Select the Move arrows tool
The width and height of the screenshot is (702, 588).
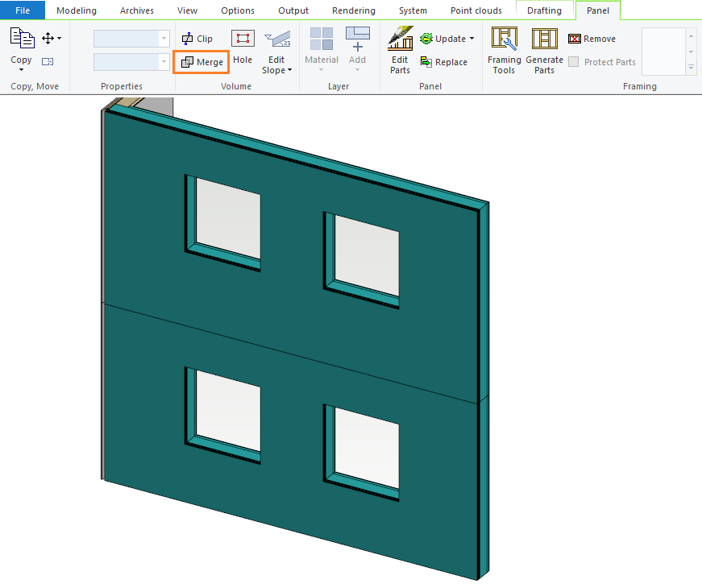pos(48,39)
